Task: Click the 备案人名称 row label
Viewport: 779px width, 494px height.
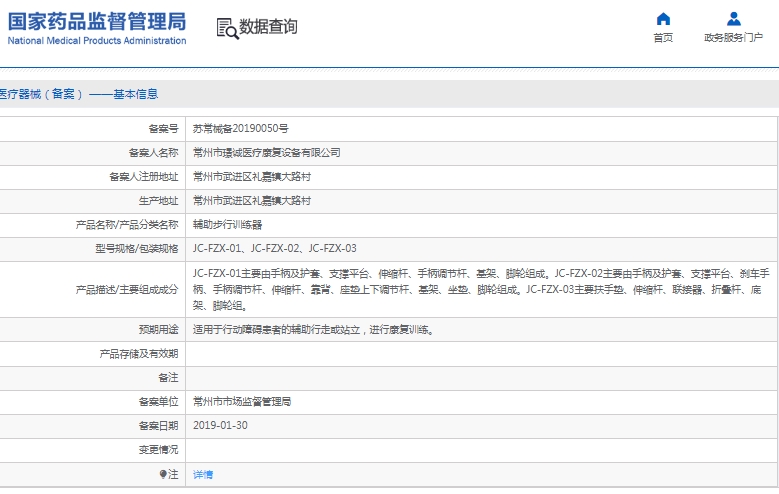Action: [x=154, y=153]
